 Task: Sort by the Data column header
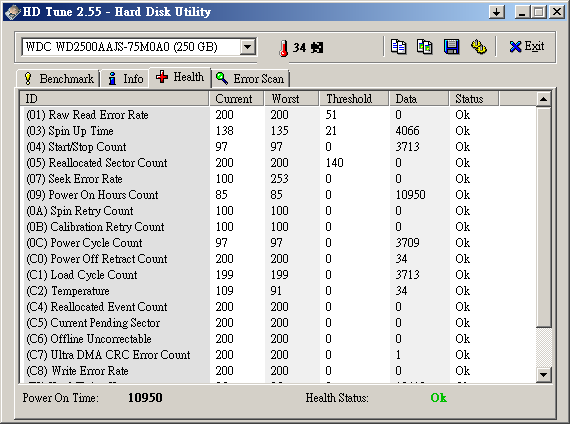click(x=419, y=99)
